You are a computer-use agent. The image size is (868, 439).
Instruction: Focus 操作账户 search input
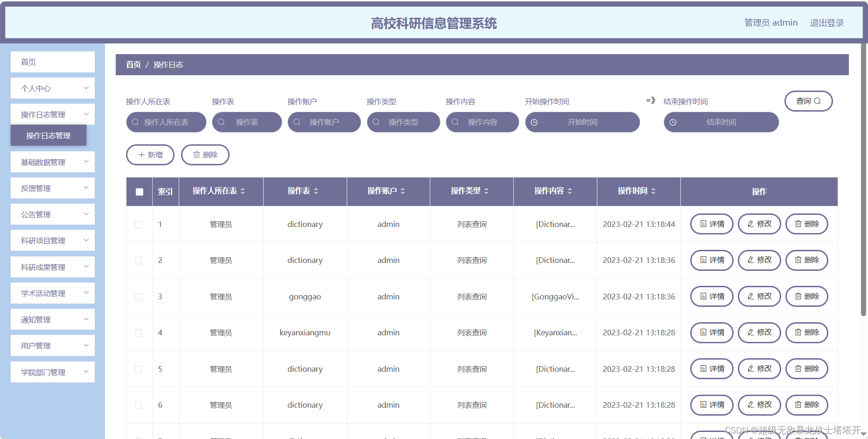(324, 122)
